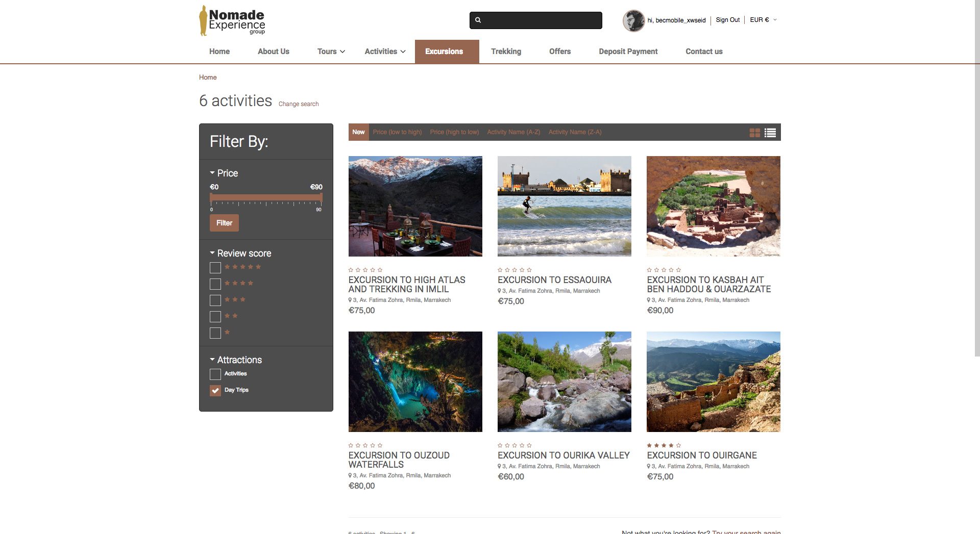This screenshot has width=980, height=534.
Task: Click the Sign Out link
Action: click(727, 20)
